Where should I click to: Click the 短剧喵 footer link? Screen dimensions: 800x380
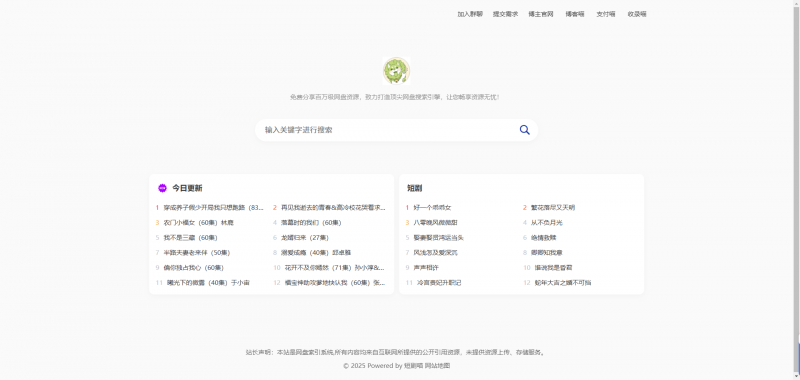pyautogui.click(x=413, y=366)
